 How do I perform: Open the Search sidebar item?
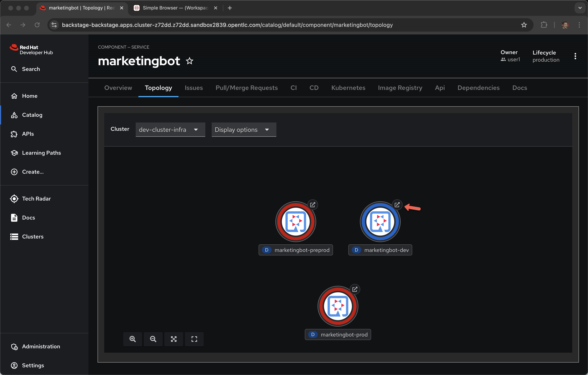pos(31,69)
